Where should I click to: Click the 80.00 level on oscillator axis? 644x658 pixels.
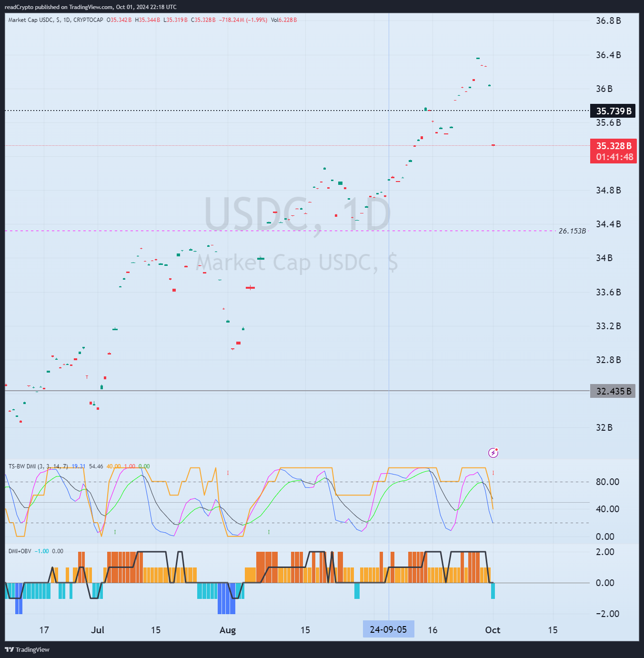click(x=607, y=482)
